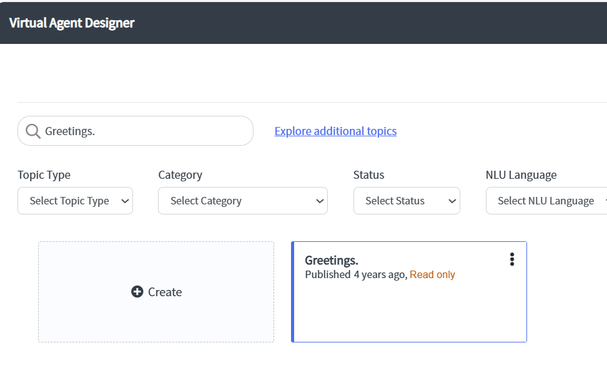Screen dimensions: 607x372
Task: Click the Category filter label
Action: [180, 175]
